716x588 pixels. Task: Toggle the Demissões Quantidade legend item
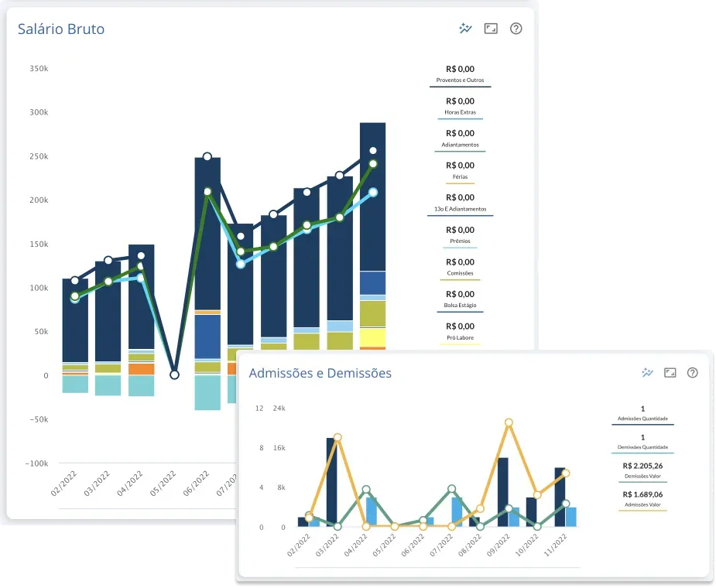[x=643, y=443]
